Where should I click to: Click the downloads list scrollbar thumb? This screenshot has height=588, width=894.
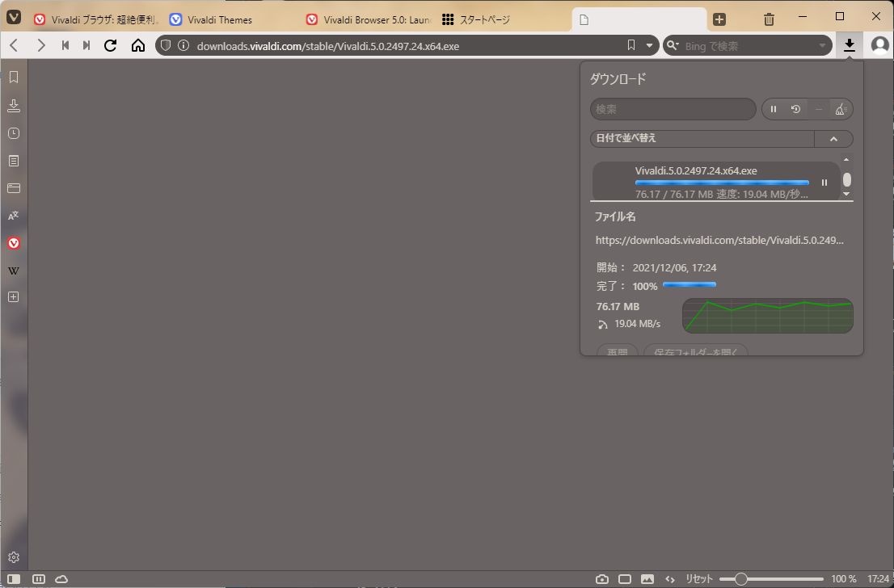(x=846, y=179)
